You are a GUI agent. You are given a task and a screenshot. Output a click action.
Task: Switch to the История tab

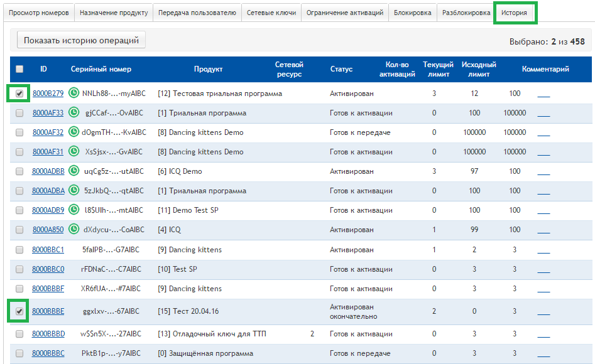click(x=514, y=13)
